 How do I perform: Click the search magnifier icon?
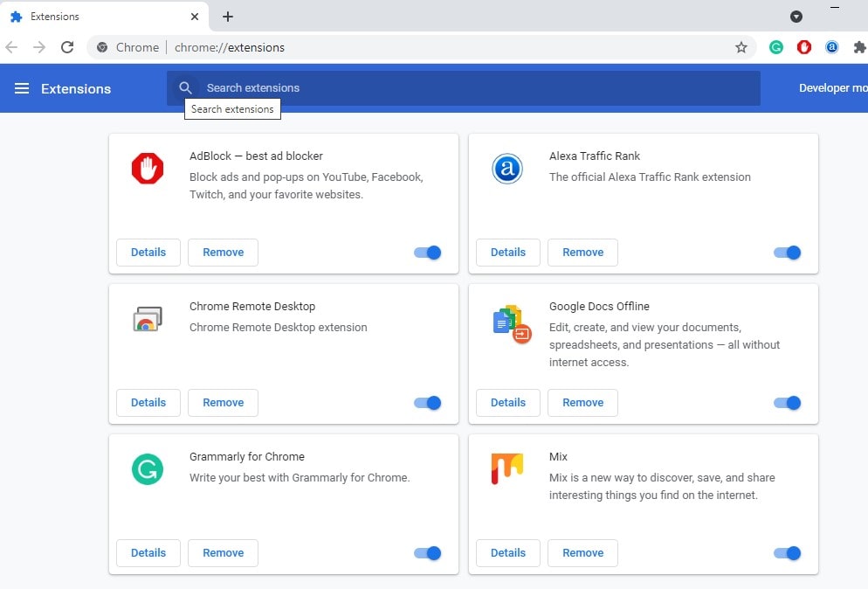point(185,88)
